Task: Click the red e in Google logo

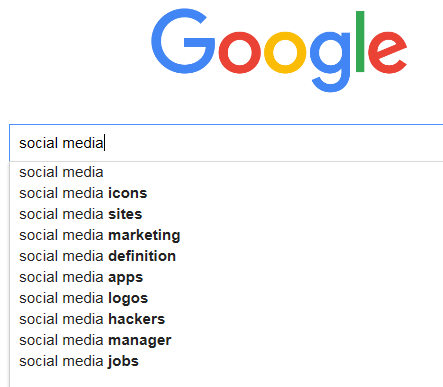Action: [387, 52]
